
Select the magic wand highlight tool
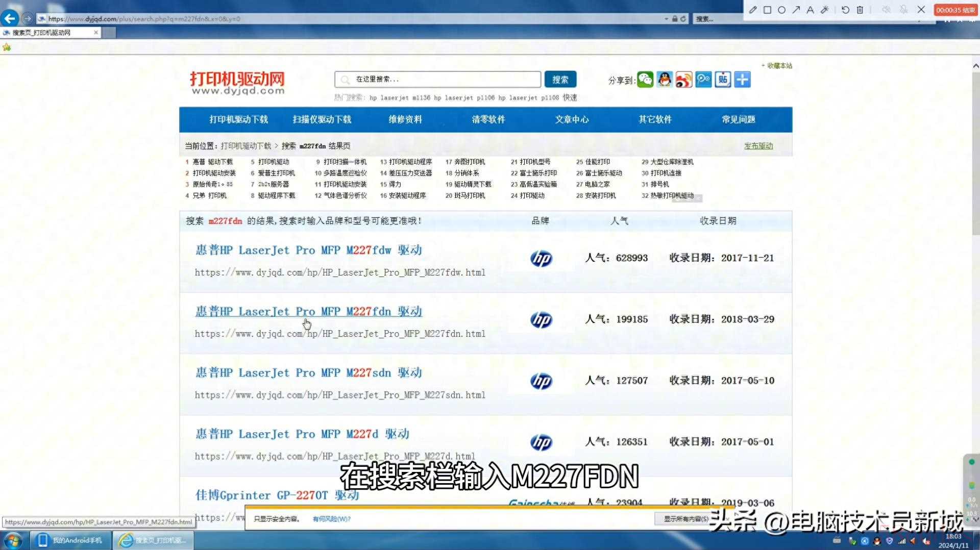pos(824,10)
